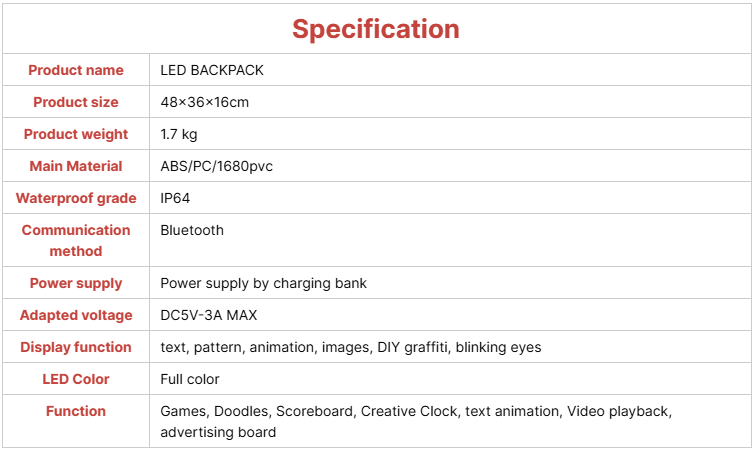The width and height of the screenshot is (756, 451).
Task: Select the Adapted voltage label
Action: click(x=76, y=315)
